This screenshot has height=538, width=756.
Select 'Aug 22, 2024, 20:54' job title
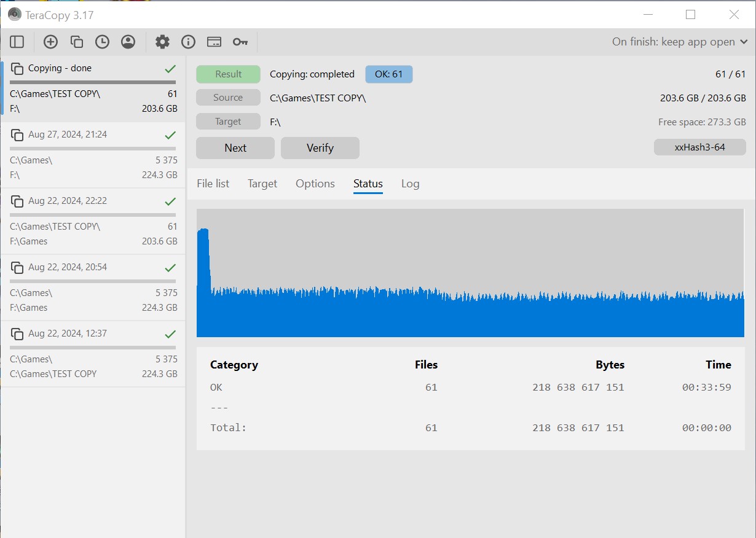[x=68, y=267]
